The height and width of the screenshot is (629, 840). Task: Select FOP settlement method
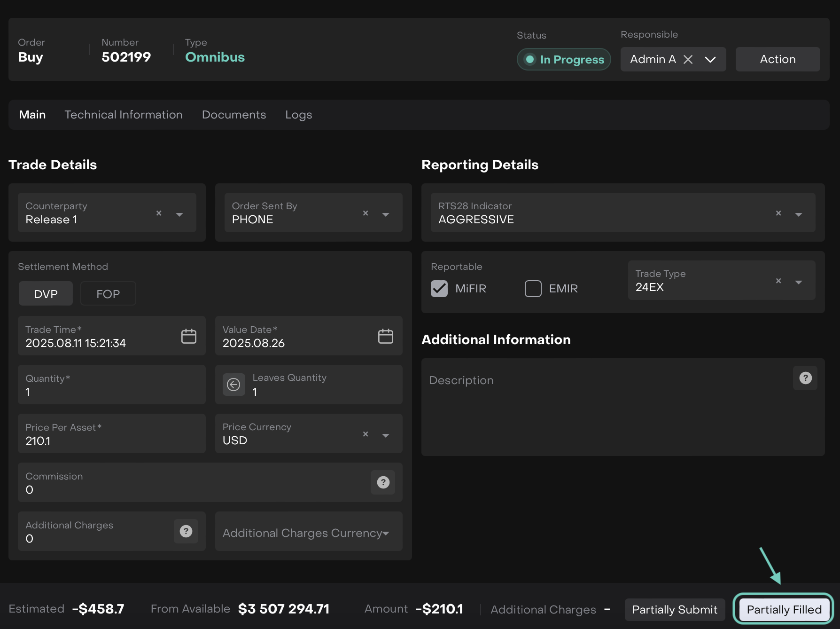pos(108,294)
